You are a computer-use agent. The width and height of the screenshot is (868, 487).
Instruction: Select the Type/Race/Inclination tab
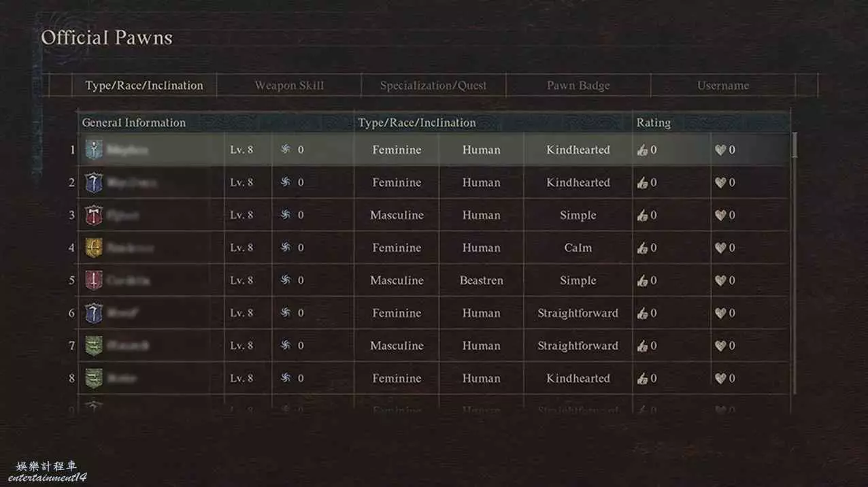144,86
